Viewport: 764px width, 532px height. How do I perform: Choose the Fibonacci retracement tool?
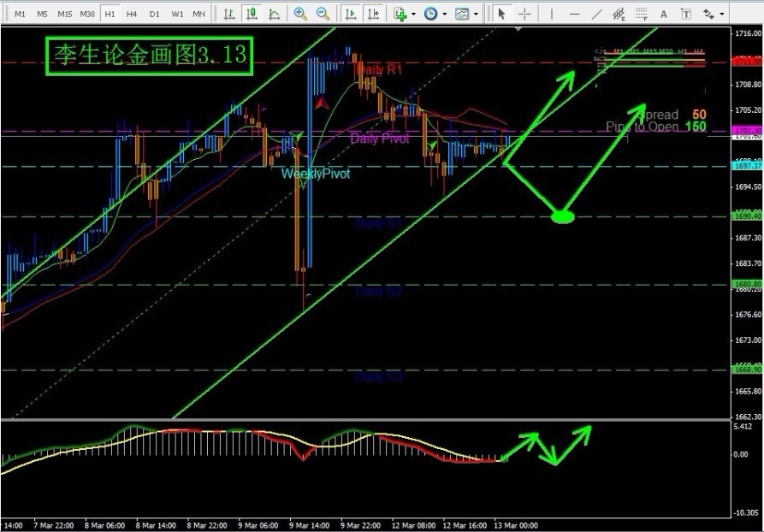[641, 14]
